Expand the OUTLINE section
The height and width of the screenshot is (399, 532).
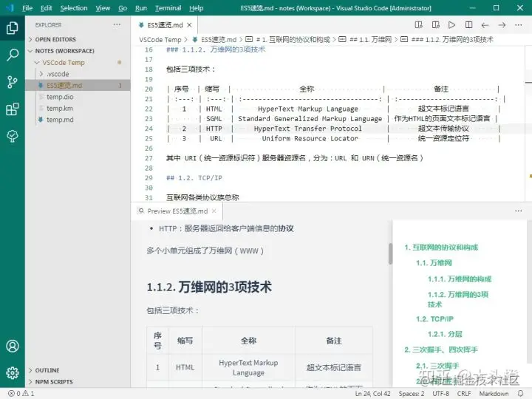point(47,370)
